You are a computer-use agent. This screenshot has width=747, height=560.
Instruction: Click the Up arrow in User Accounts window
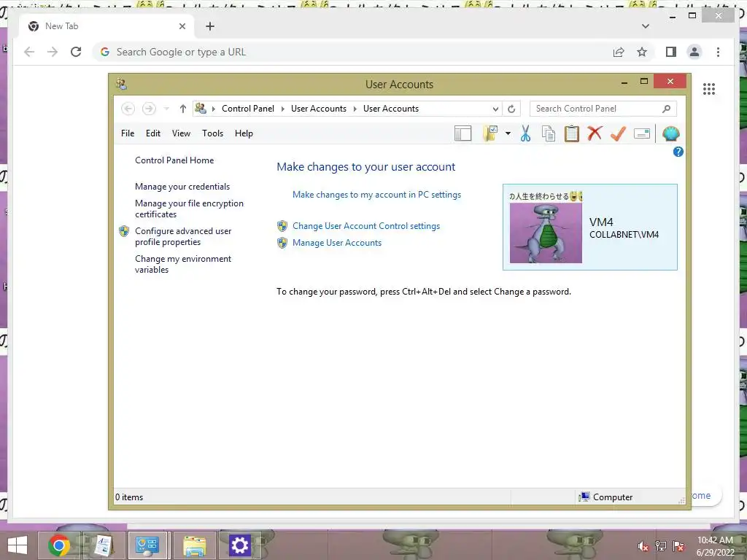(x=183, y=109)
